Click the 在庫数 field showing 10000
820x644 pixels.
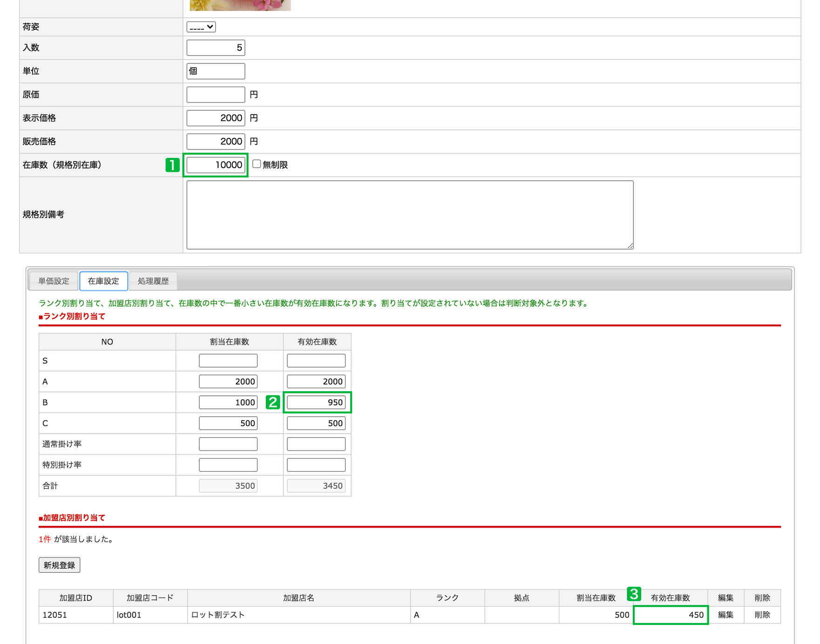tap(216, 165)
